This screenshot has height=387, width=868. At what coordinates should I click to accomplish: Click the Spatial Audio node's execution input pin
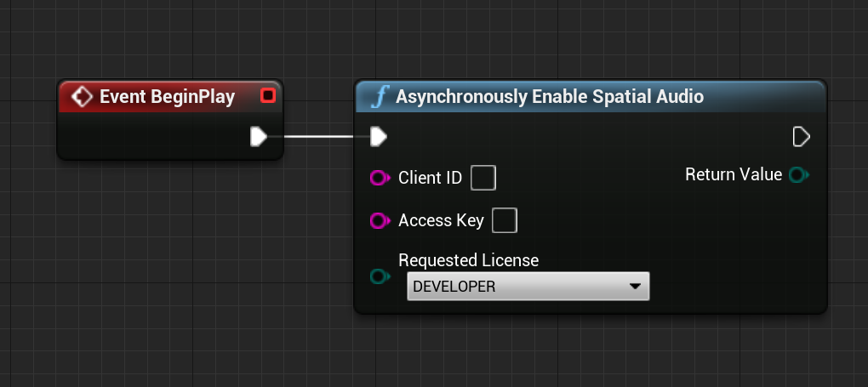click(x=379, y=136)
